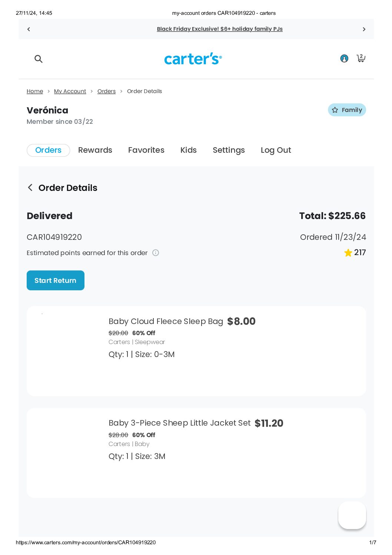Click the gold star points icon
This screenshot has width=392, height=555.
[348, 253]
